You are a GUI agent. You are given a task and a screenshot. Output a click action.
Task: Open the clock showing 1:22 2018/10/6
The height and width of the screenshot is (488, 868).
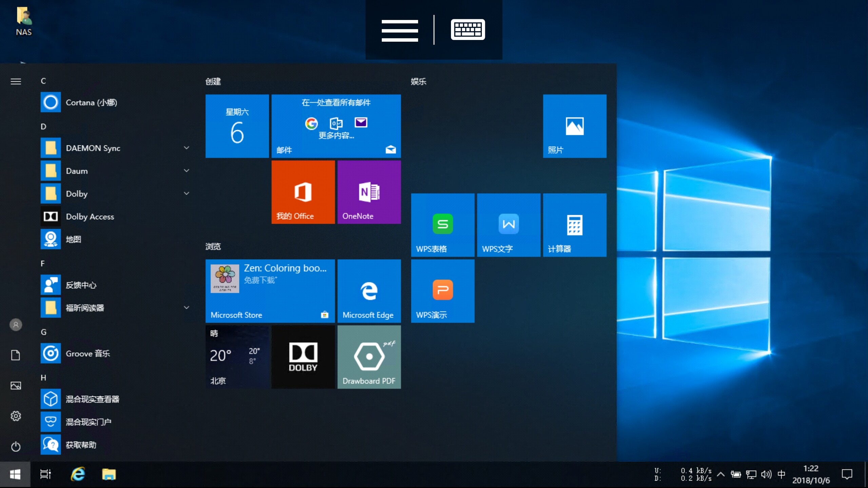click(x=811, y=474)
